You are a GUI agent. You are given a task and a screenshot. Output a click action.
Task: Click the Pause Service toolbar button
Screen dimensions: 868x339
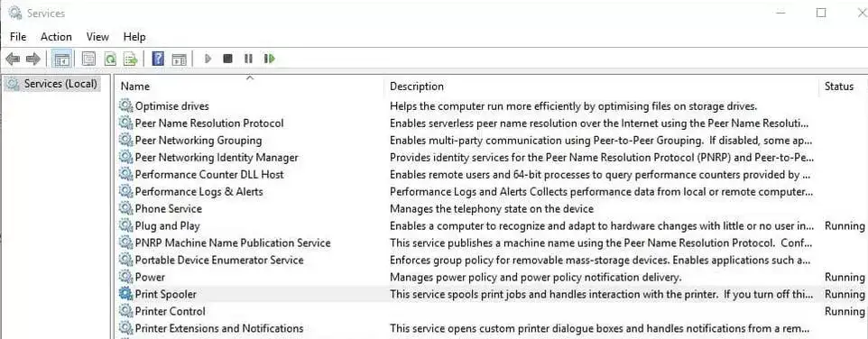[x=248, y=59]
